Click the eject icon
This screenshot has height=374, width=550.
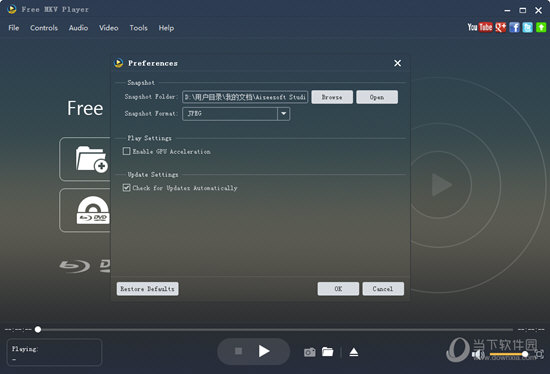point(354,352)
